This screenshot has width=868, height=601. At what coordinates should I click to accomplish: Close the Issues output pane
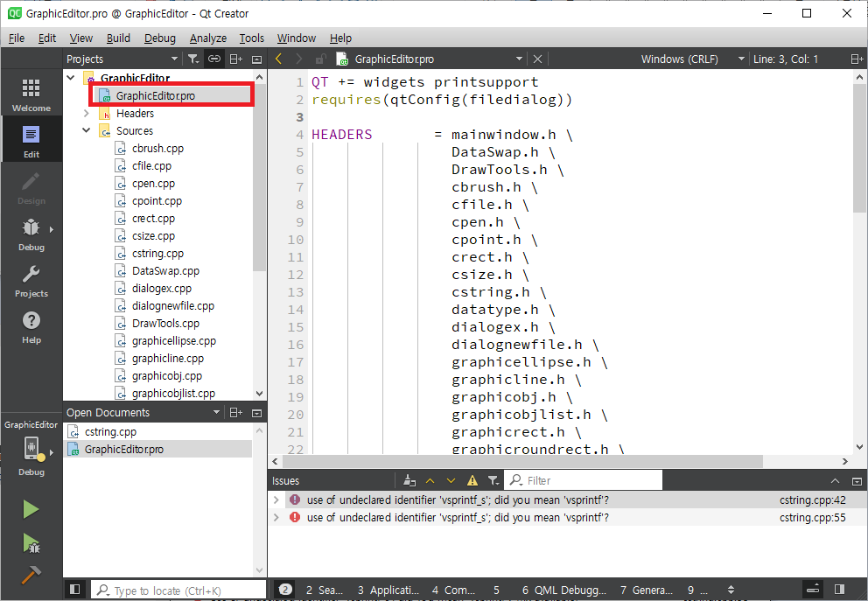857,481
